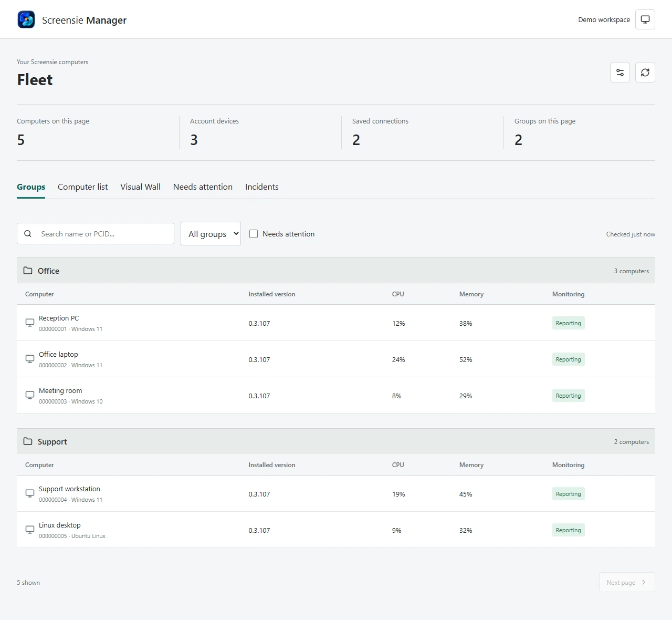
Task: Click the Groups on this page label
Action: [545, 121]
